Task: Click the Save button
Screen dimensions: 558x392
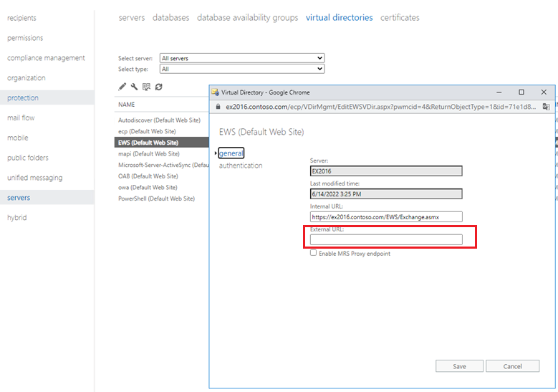Action: 459,366
